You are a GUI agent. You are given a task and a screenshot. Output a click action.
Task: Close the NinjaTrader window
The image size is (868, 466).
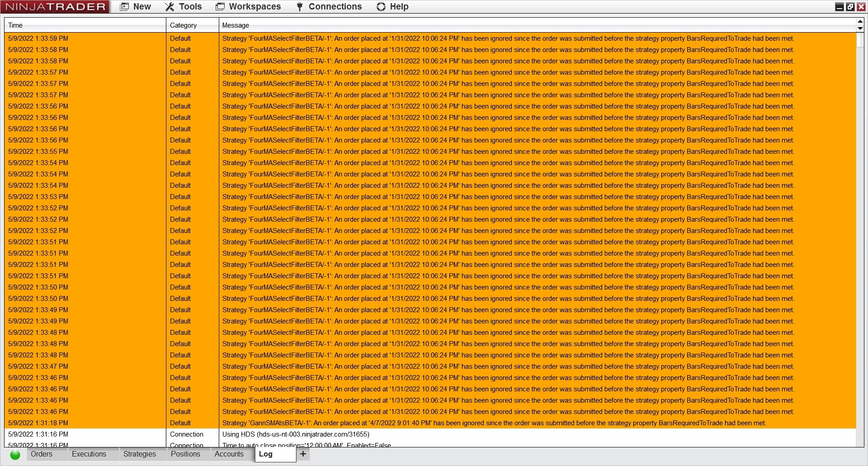[x=861, y=7]
